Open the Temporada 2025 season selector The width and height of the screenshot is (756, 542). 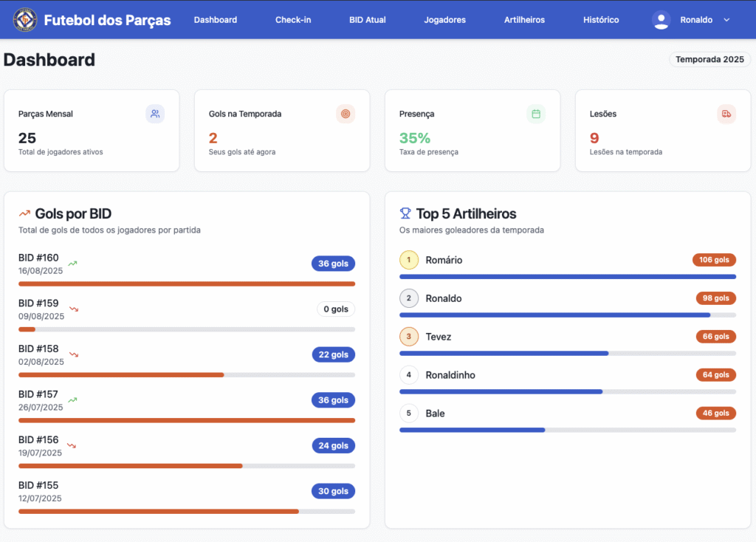tap(709, 59)
